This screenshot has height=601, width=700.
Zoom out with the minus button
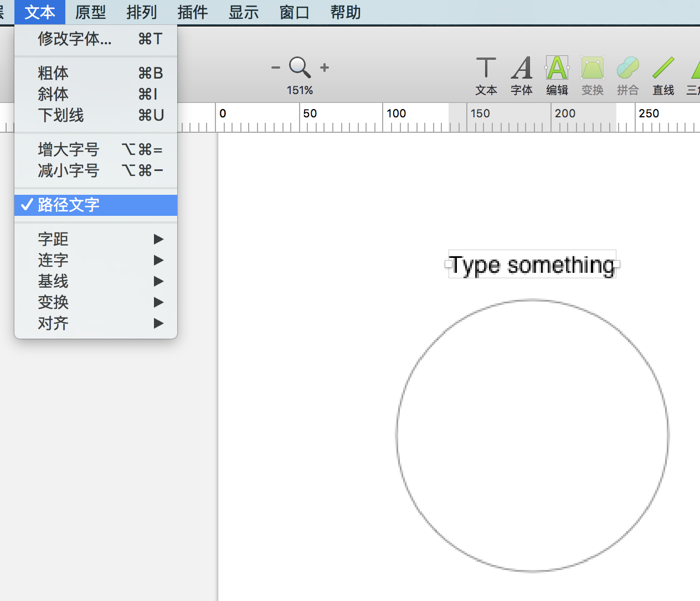pos(275,68)
